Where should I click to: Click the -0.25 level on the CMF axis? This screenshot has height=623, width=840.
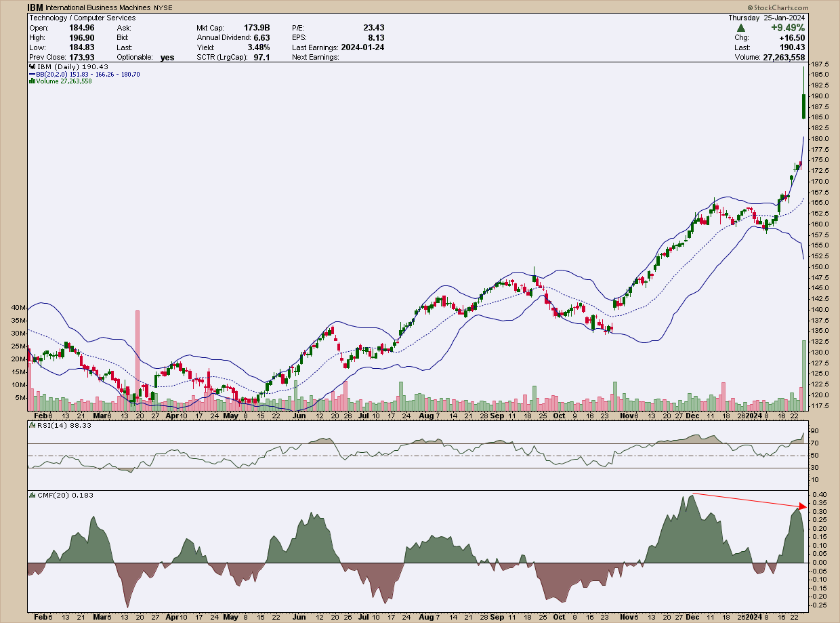pos(819,605)
